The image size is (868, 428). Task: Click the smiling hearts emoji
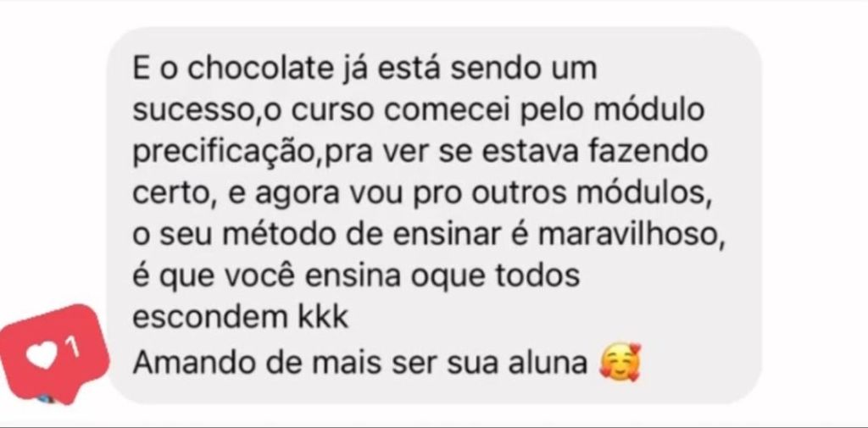tap(620, 362)
